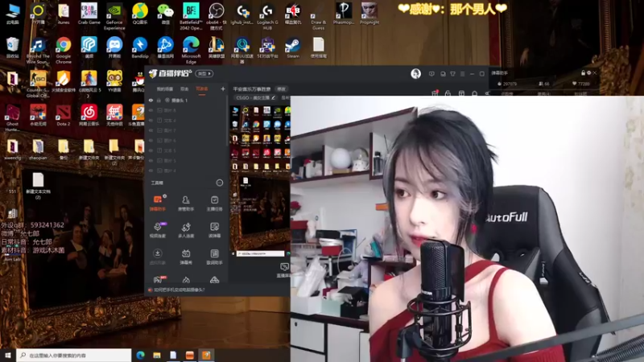Hide the 摄像头 1 source with eye icon
Image resolution: width=644 pixels, height=362 pixels.
coord(151,100)
